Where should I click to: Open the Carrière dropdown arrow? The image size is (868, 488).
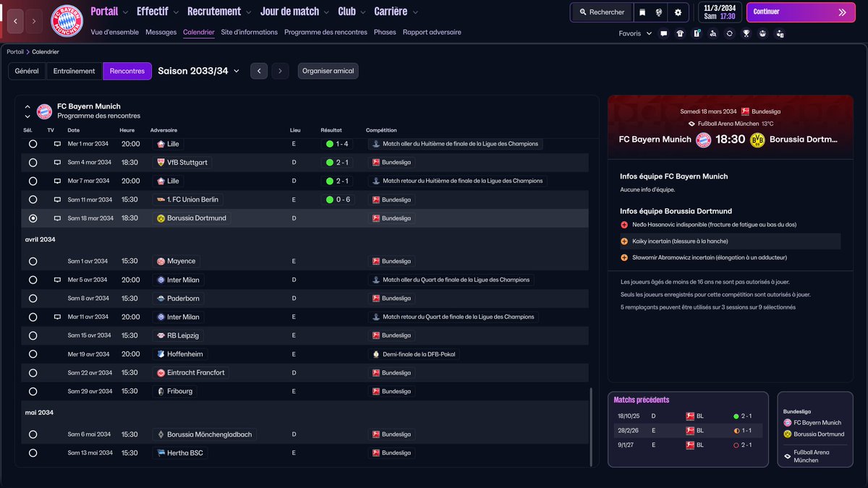pyautogui.click(x=415, y=12)
